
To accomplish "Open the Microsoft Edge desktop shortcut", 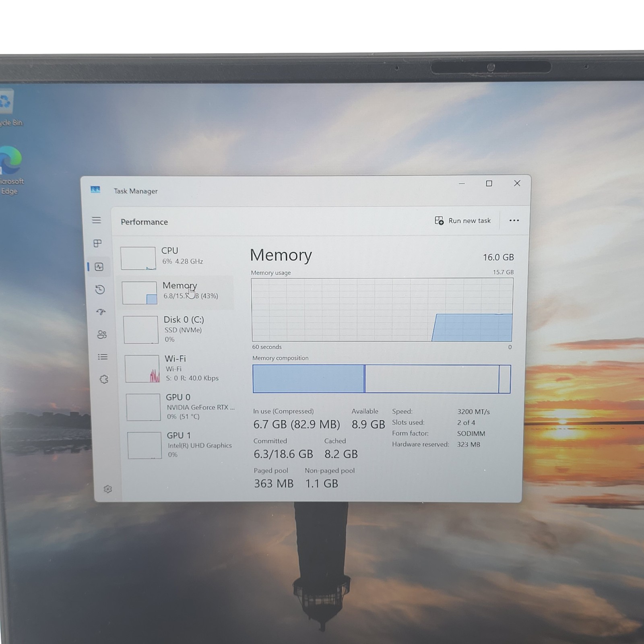I will coord(10,170).
